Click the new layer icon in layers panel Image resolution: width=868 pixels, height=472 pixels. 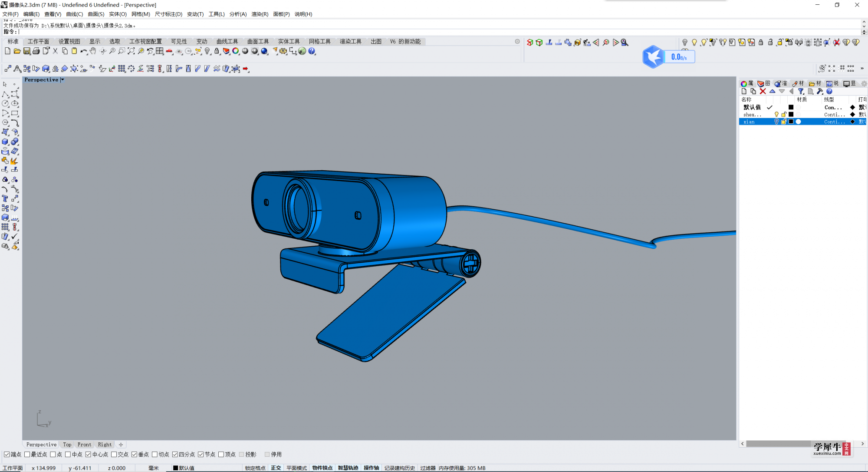click(744, 91)
